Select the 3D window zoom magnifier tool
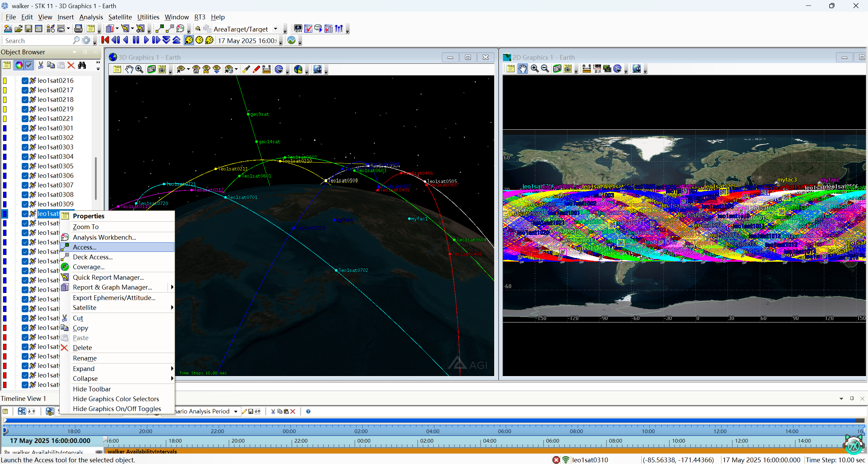 (139, 69)
